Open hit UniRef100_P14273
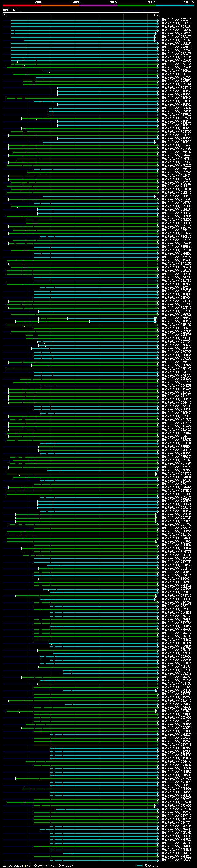197x868 pixels. 177,33
